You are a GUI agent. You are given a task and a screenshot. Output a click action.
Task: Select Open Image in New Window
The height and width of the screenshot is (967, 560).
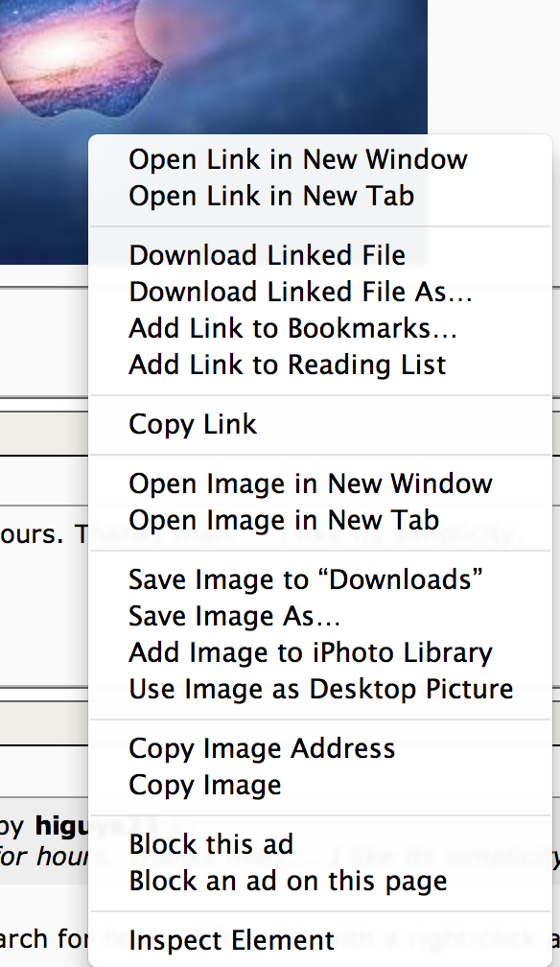[320, 483]
